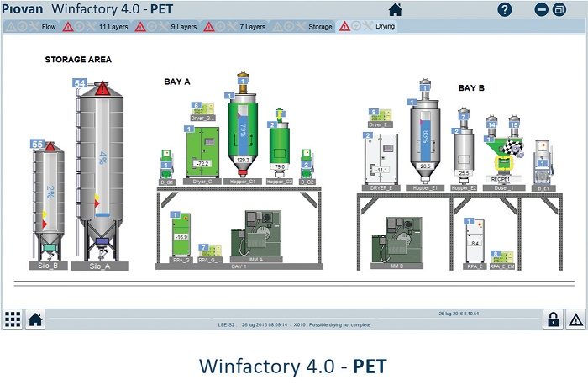Click the padlock unlock icon
This screenshot has width=588, height=385.
pos(553,319)
